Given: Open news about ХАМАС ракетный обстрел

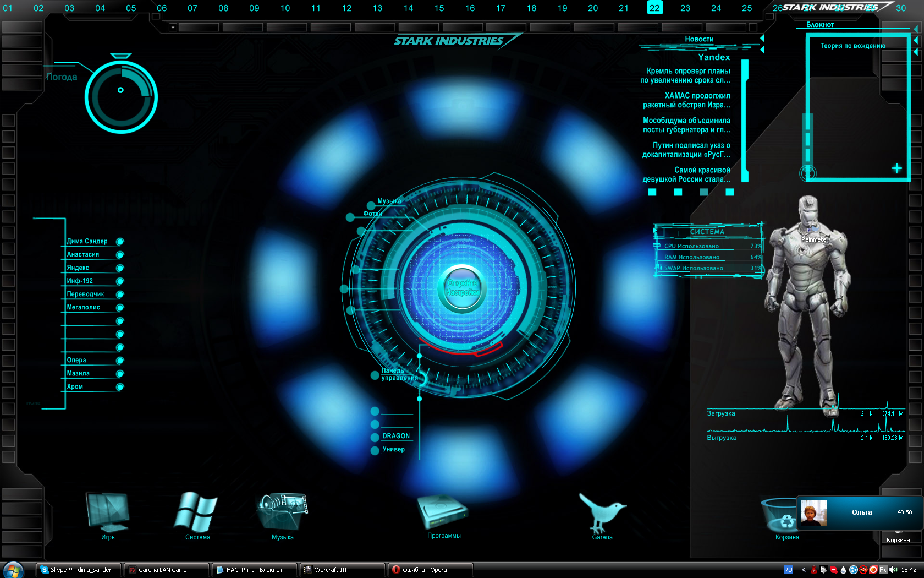Looking at the screenshot, I should [686, 100].
